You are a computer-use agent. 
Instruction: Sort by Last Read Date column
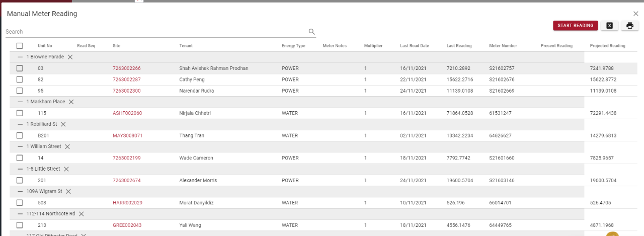pos(414,46)
